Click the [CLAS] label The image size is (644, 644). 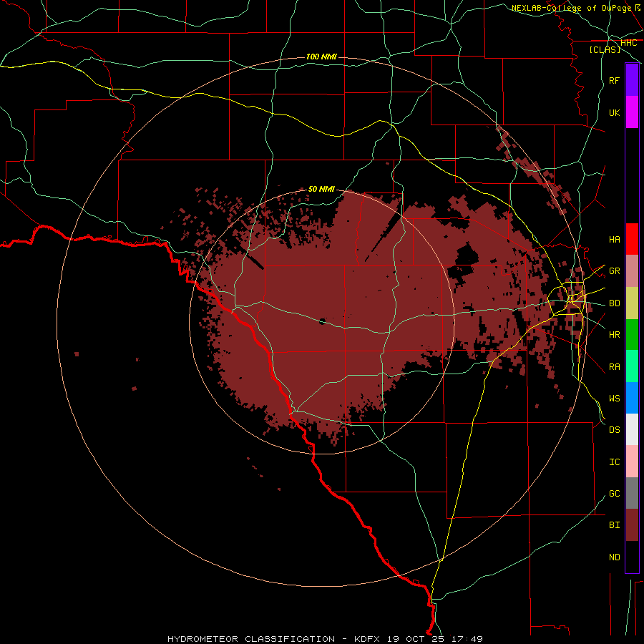605,49
